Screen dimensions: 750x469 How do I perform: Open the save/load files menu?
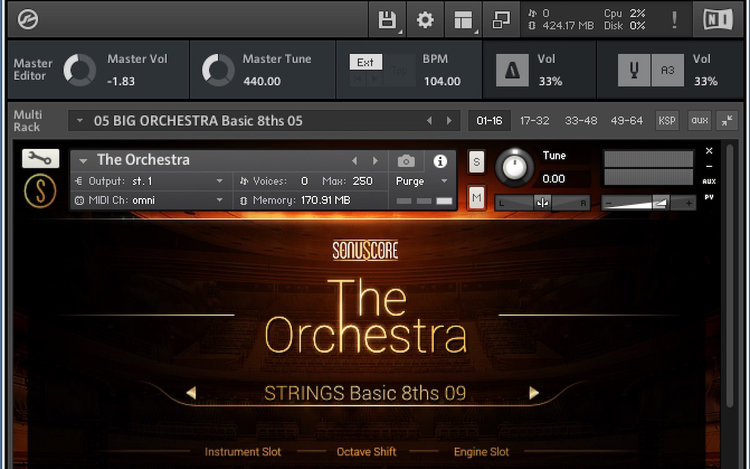tap(387, 20)
